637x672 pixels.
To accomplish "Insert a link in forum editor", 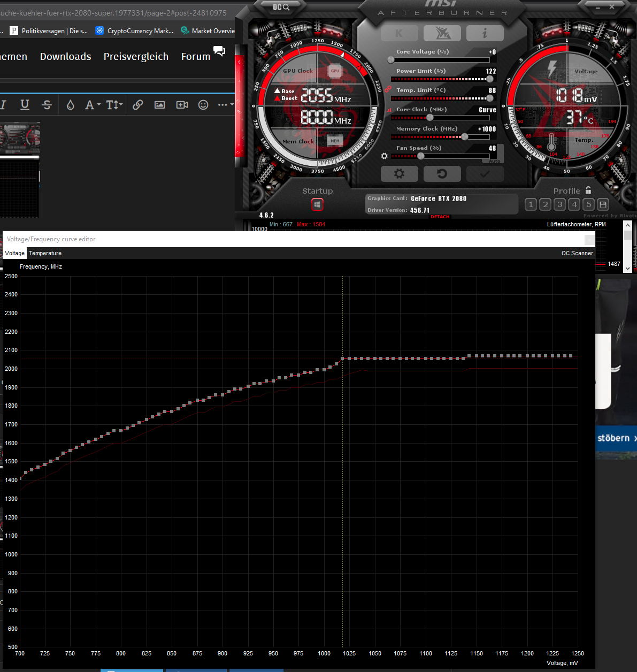I will click(x=137, y=105).
